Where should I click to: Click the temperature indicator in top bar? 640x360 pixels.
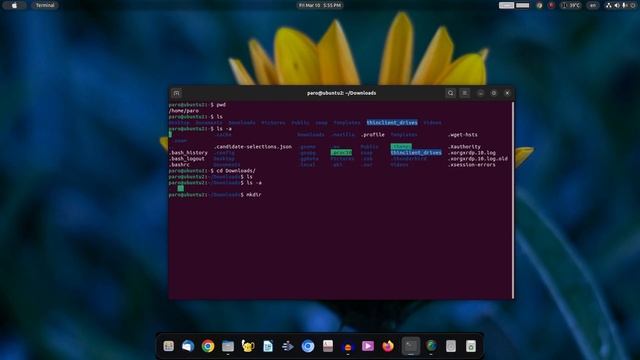(x=571, y=5)
